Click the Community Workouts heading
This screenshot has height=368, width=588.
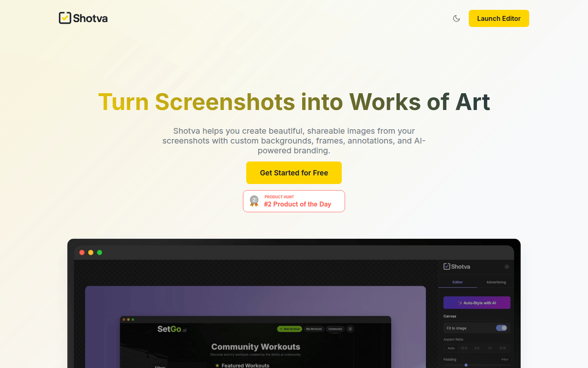click(x=256, y=347)
